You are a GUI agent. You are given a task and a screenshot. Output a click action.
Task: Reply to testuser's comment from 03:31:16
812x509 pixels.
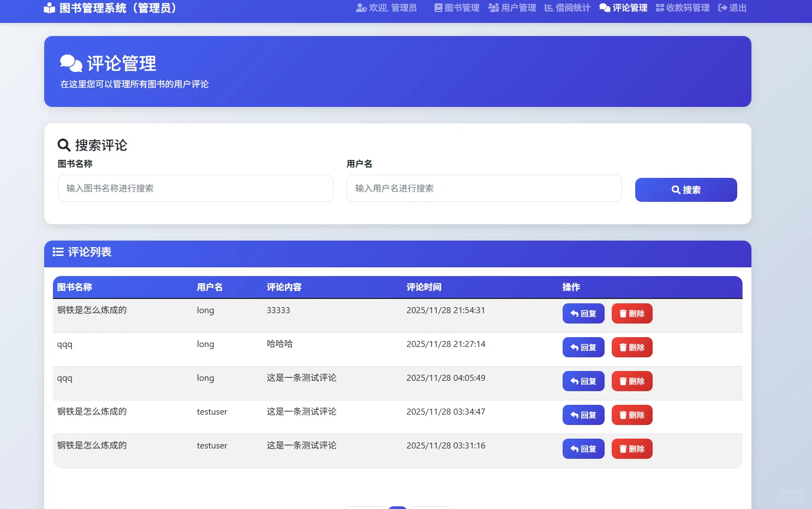click(583, 448)
